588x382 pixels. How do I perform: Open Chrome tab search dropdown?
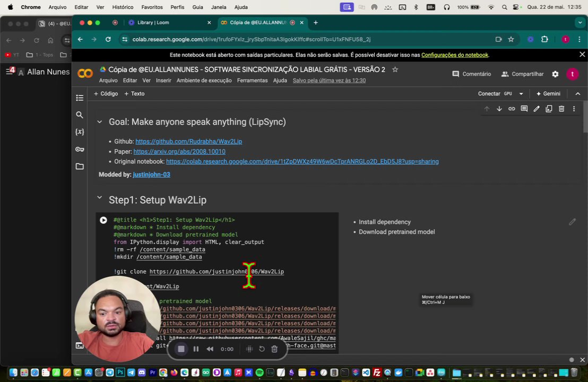point(580,22)
